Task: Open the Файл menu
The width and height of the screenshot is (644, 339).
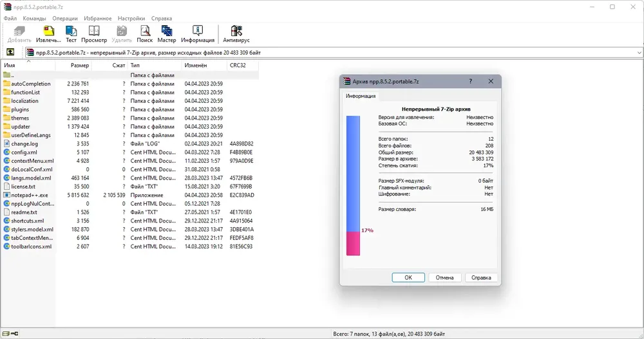Action: (x=10, y=19)
